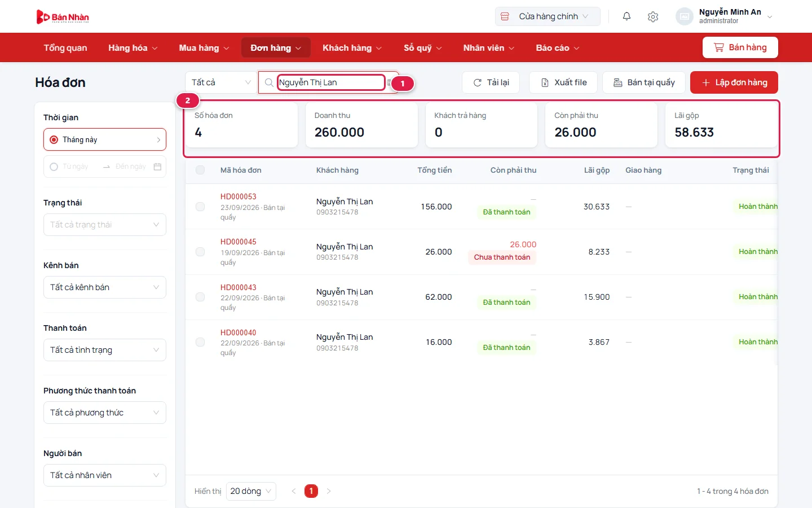The image size is (812, 508).
Task: Tick the checkbox for invoice HD000053
Action: 200,207
